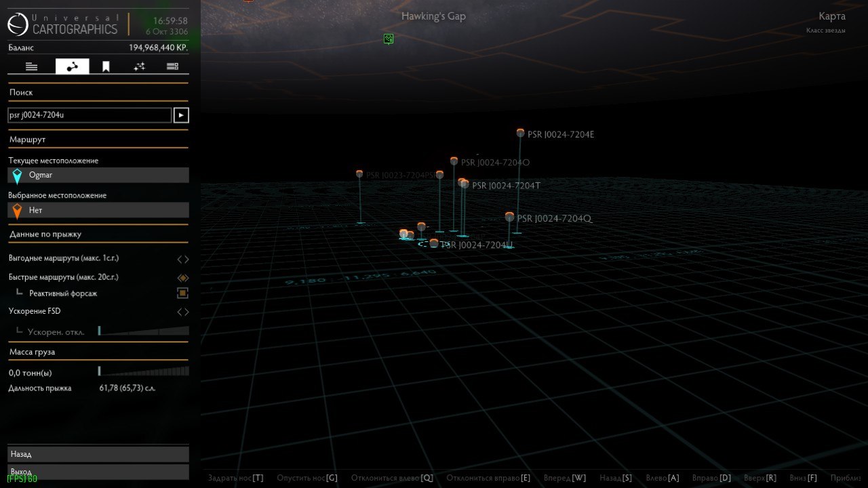Select star PSR J0024-7204Q marker
This screenshot has width=868, height=488.
point(509,217)
